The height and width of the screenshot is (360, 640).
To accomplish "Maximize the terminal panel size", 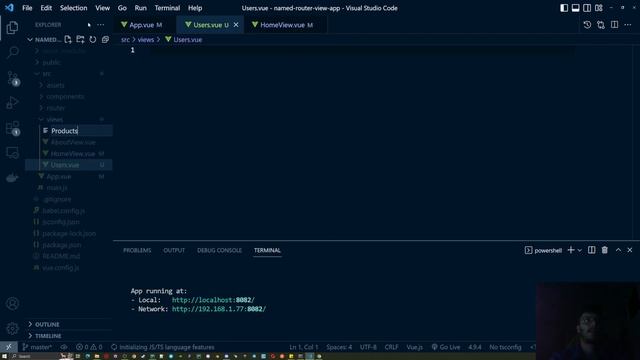I will coord(618,250).
